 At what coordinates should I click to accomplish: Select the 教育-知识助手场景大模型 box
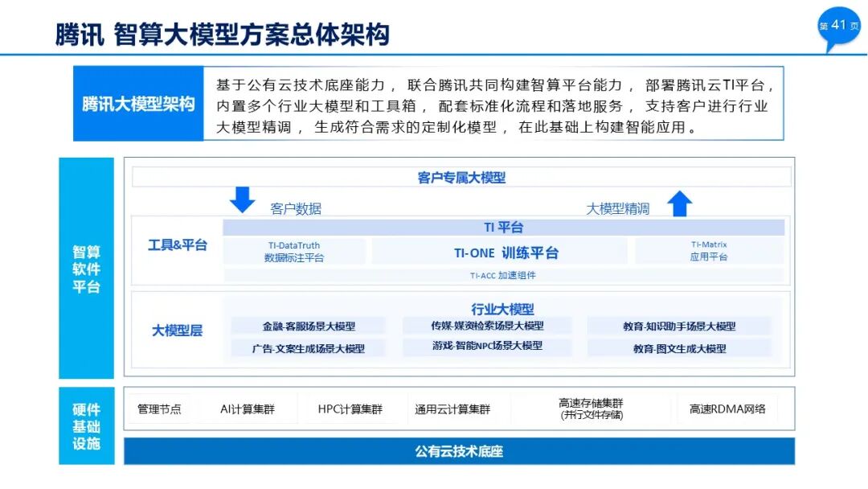679,327
